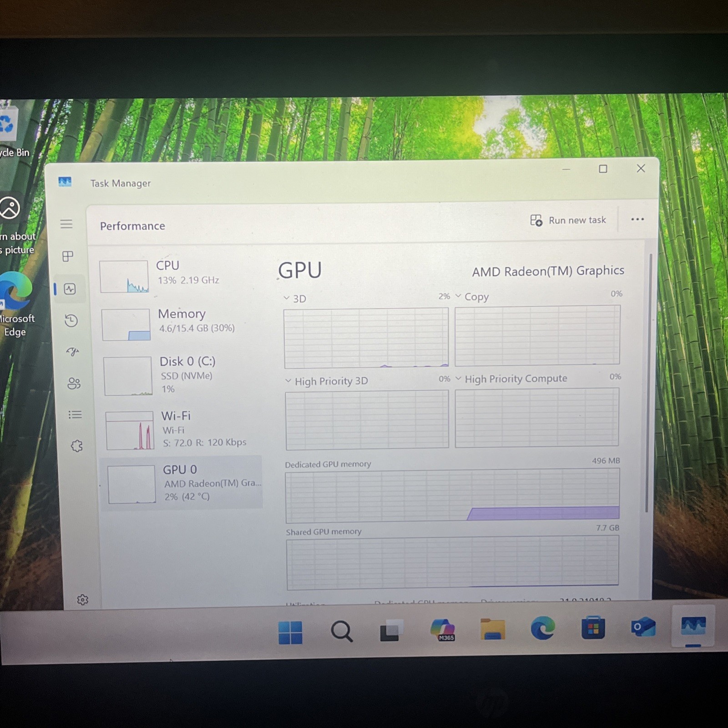Screen dimensions: 728x728
Task: Open the three-dot more options menu
Action: pos(637,219)
